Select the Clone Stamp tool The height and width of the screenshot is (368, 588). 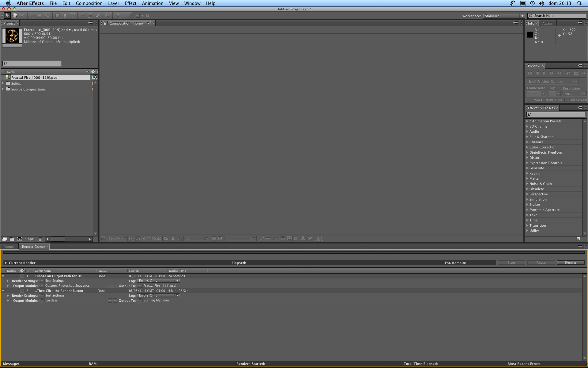pos(90,15)
